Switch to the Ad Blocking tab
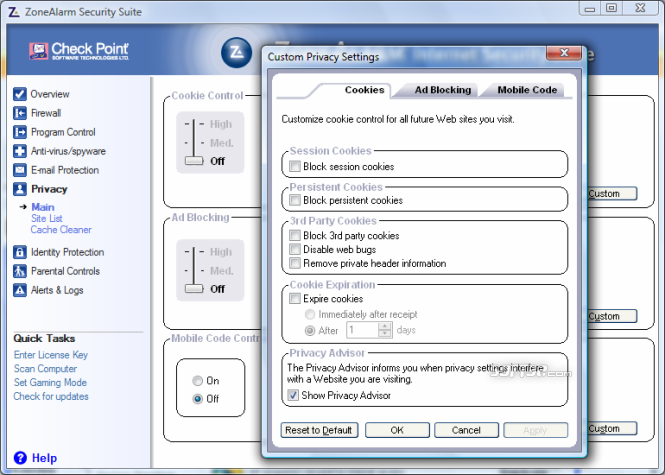This screenshot has width=665, height=475. (443, 90)
